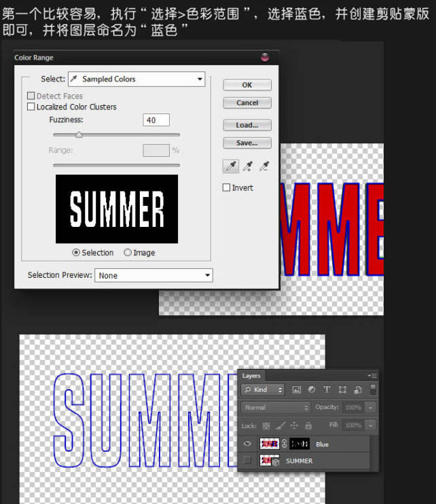Switch to the Layers tab
Viewport: 436px width, 504px height.
coord(251,376)
